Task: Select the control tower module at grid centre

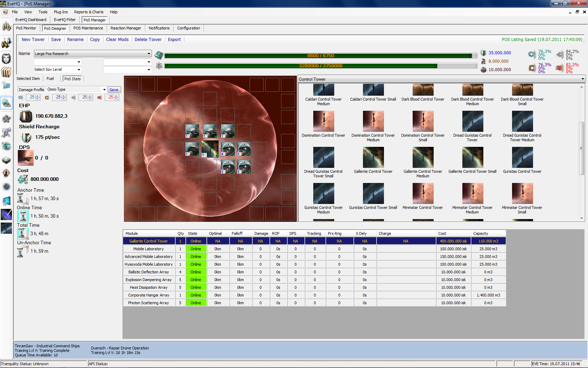Action: (x=210, y=149)
